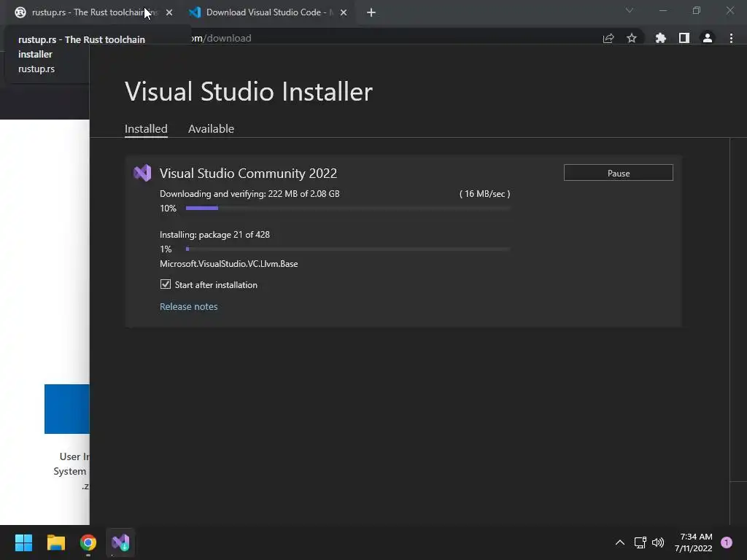Click the blue download button on the webpage
The height and width of the screenshot is (560, 747).
click(x=66, y=409)
